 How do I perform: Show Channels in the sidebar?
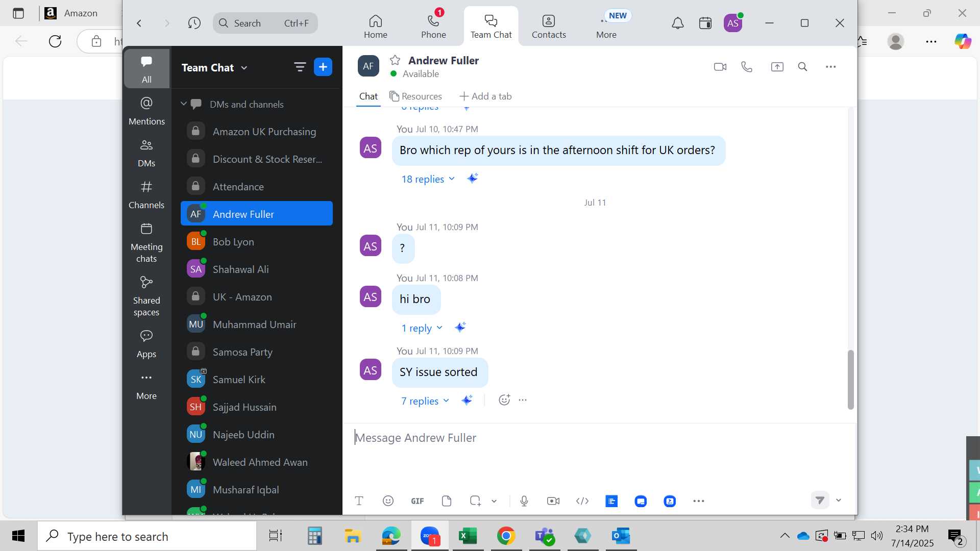point(146,195)
